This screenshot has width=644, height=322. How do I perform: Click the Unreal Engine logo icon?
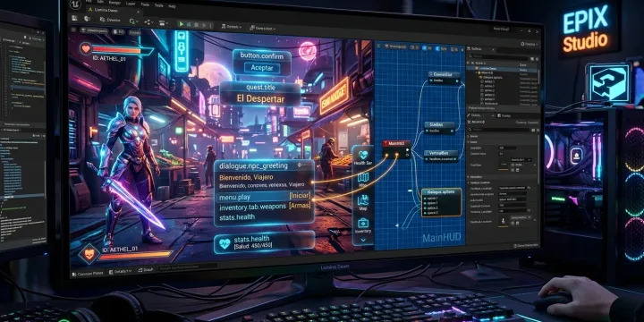tap(76, 5)
